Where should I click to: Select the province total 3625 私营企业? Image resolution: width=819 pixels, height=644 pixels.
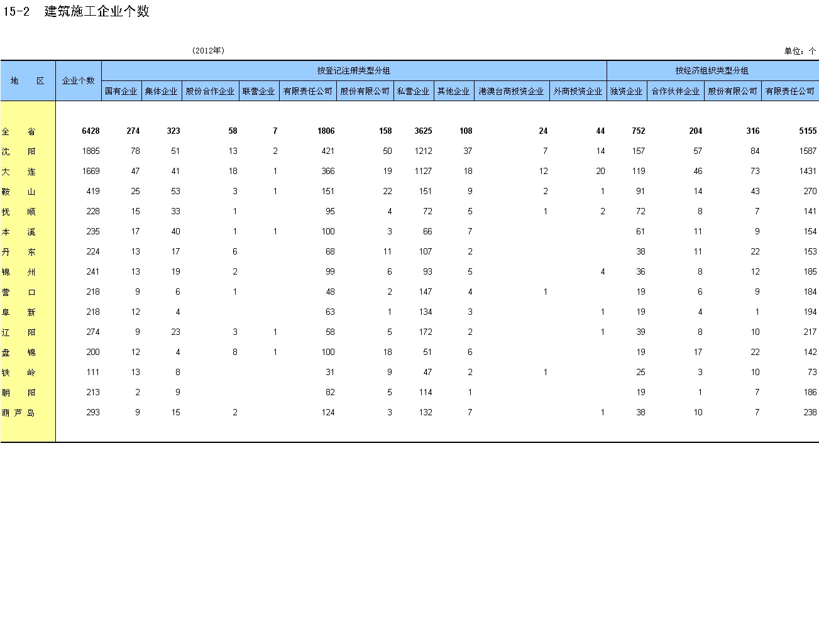click(423, 131)
